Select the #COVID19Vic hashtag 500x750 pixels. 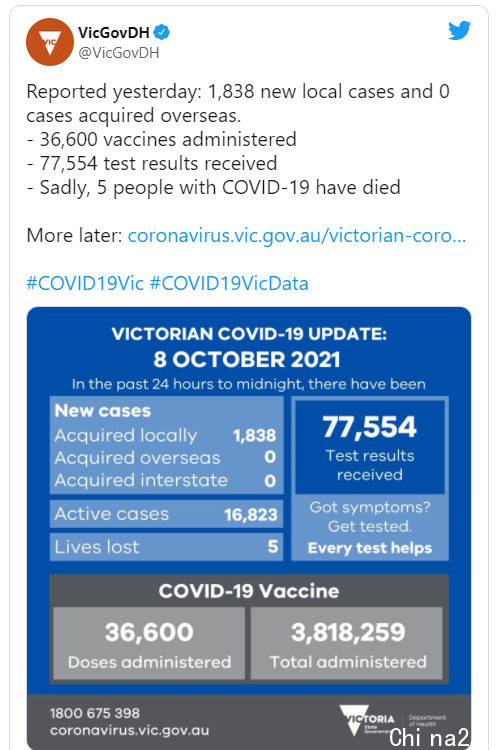pyautogui.click(x=85, y=283)
